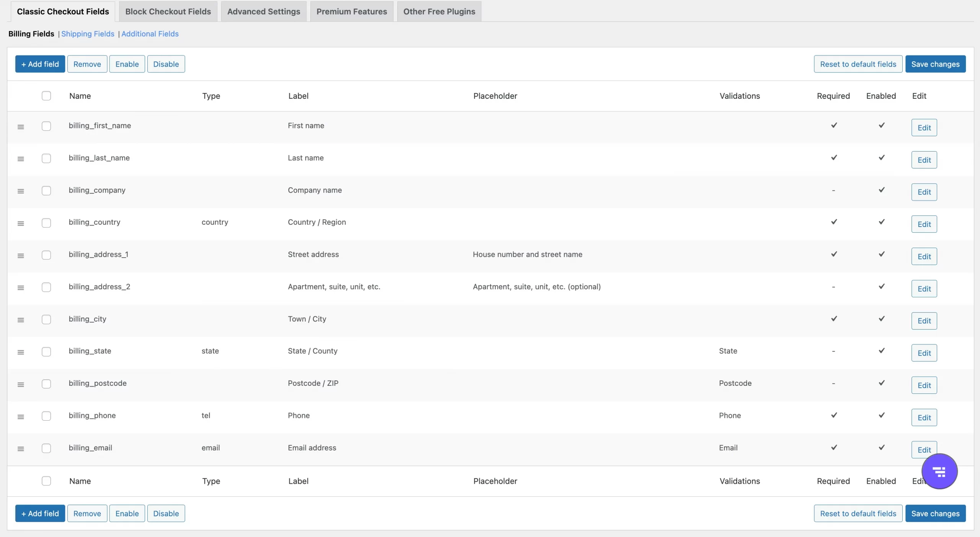Viewport: 980px width, 537px height.
Task: Toggle select-all checkbox in table footer
Action: (46, 481)
